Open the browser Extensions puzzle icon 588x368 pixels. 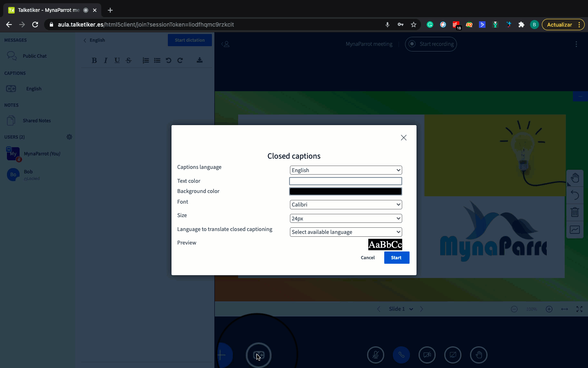[521, 25]
